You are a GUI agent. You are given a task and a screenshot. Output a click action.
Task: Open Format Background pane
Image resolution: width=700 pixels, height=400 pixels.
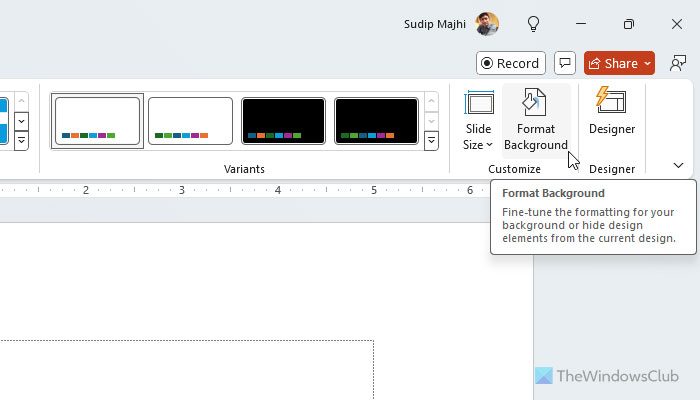click(536, 120)
